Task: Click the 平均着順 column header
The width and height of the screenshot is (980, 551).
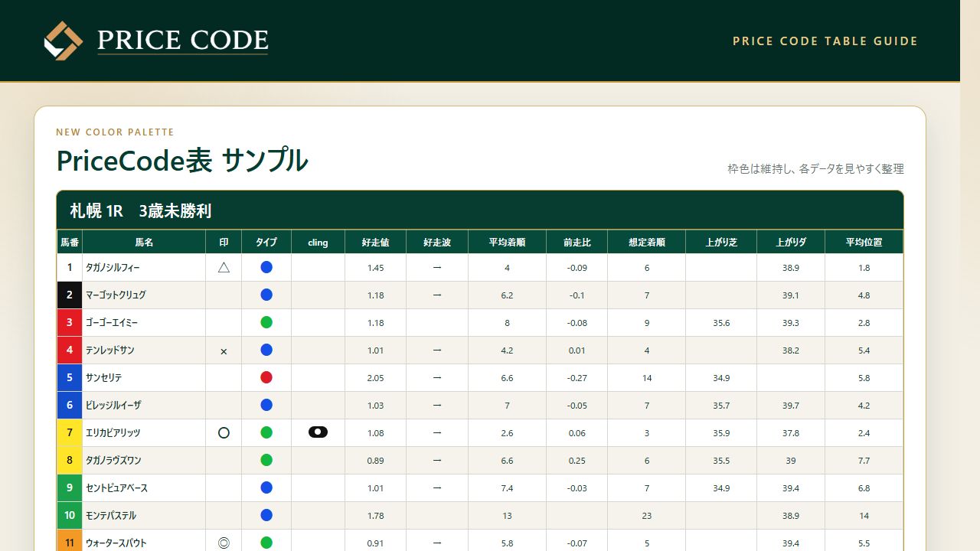Action: pos(507,242)
